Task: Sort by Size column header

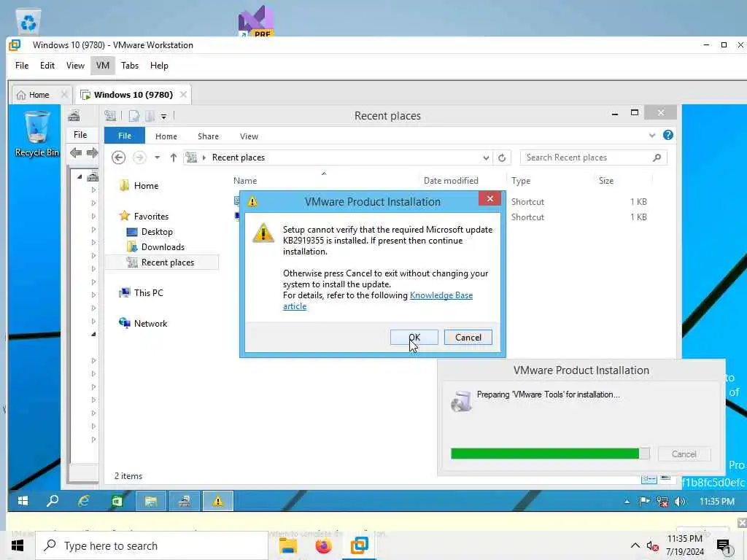Action: pos(606,181)
